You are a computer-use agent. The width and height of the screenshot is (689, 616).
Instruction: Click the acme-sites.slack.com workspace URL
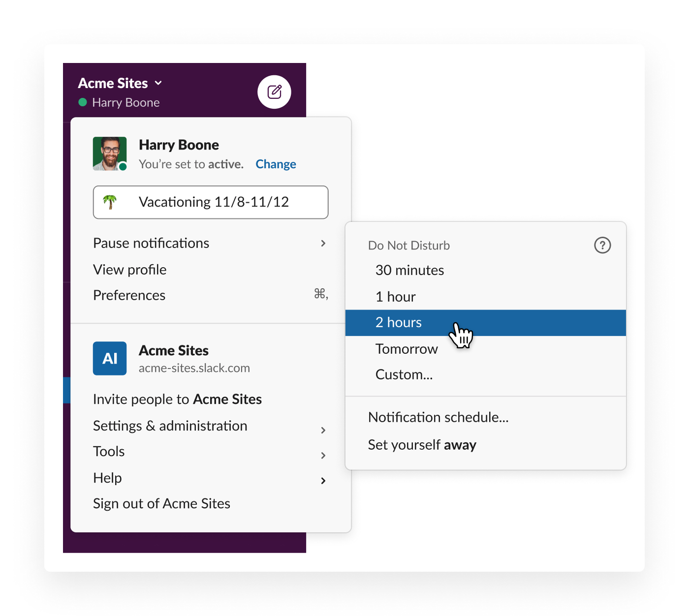point(194,368)
